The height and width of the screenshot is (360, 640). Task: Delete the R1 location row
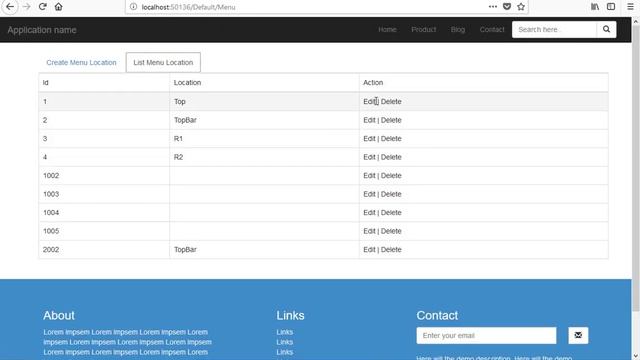click(x=391, y=138)
